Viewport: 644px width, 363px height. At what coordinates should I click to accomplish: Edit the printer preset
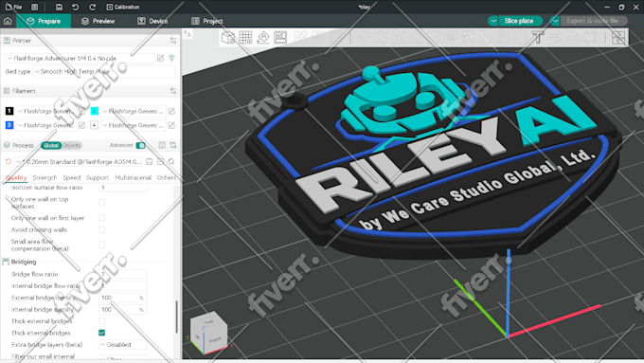click(160, 59)
